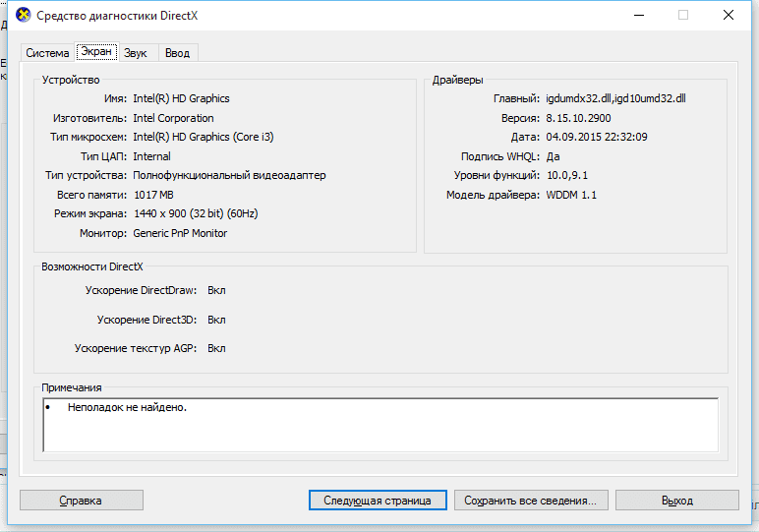The image size is (759, 532).
Task: Go to the Ввод tab
Action: tap(177, 53)
